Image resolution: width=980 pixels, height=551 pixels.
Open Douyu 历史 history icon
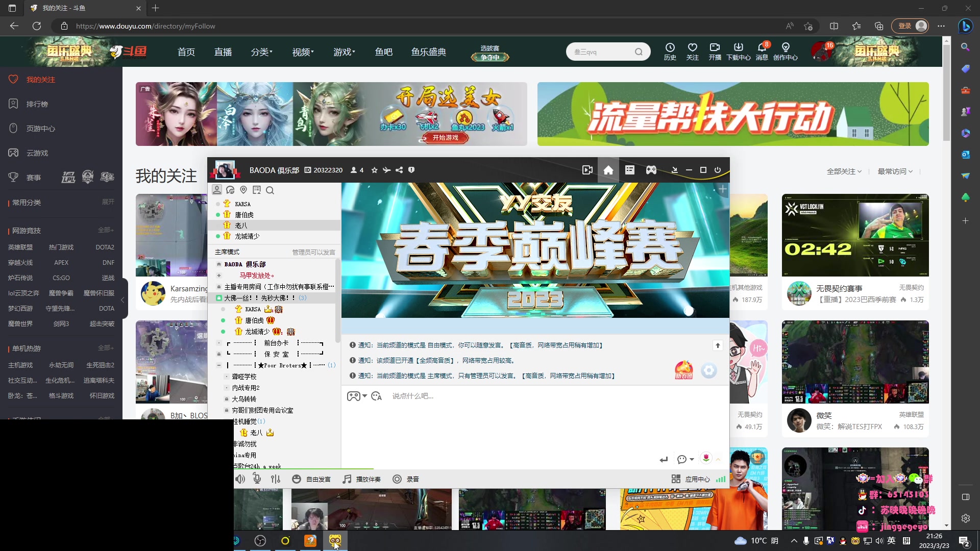pyautogui.click(x=670, y=51)
